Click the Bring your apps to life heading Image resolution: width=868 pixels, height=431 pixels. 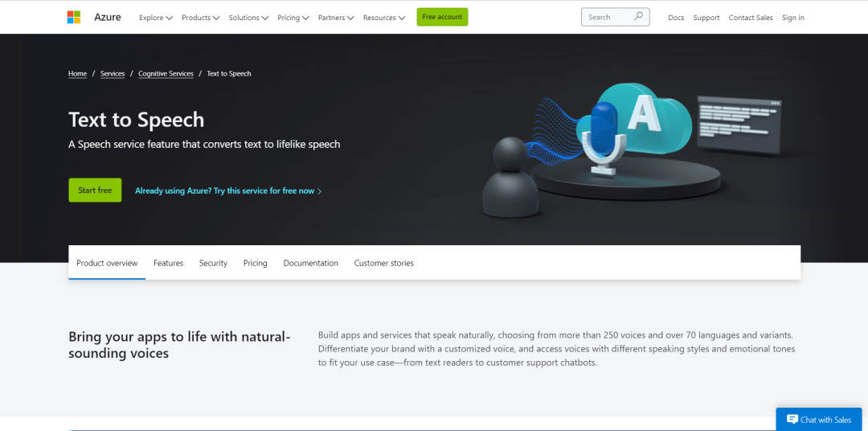179,345
